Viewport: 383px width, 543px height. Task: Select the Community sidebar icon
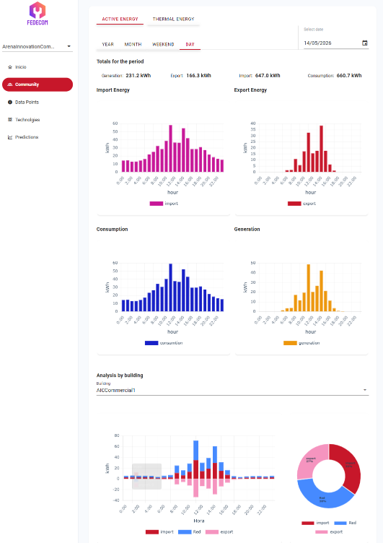click(10, 84)
